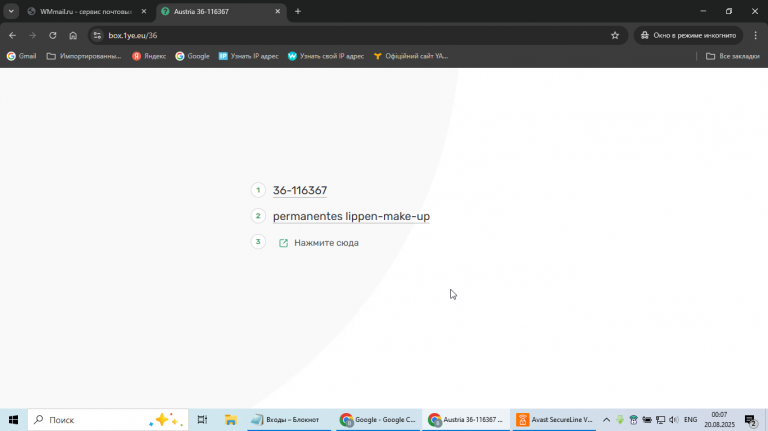Open network status tray icon
Screen dimensions: 768x431
[661, 420]
